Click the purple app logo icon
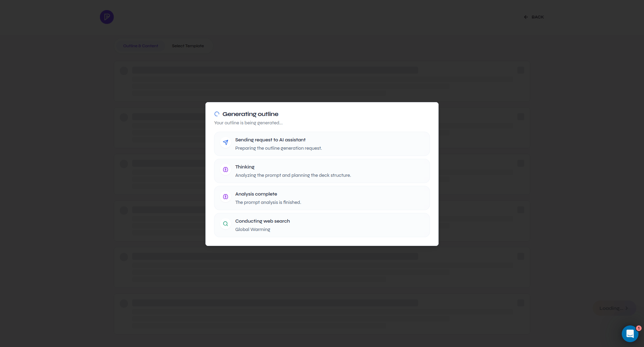The image size is (644, 347). click(x=107, y=17)
